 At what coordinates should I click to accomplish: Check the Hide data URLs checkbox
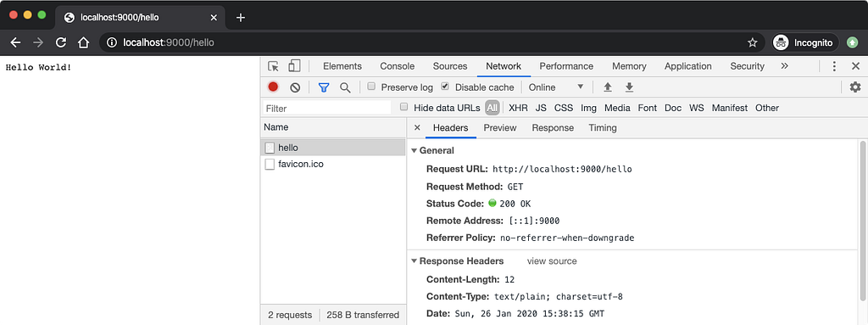[404, 107]
